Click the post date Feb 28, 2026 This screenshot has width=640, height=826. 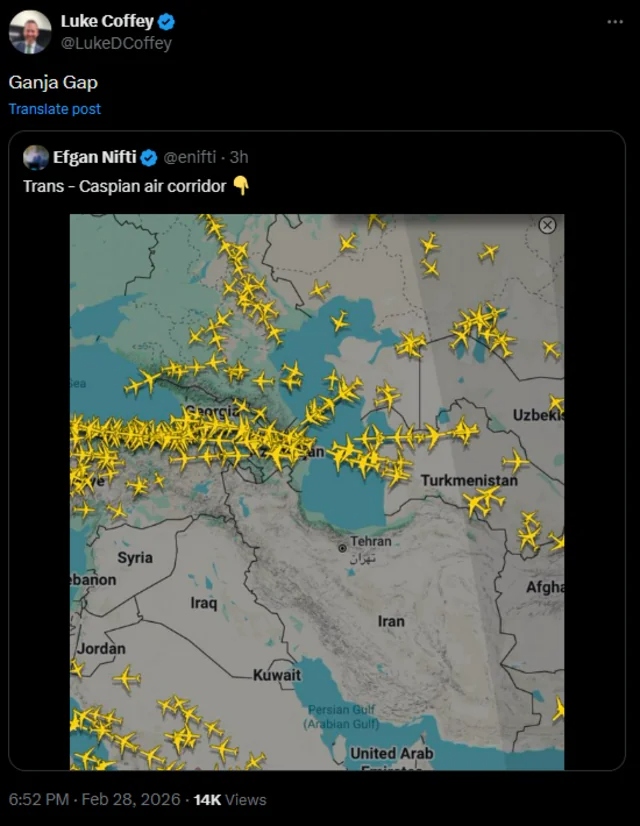[x=131, y=799]
